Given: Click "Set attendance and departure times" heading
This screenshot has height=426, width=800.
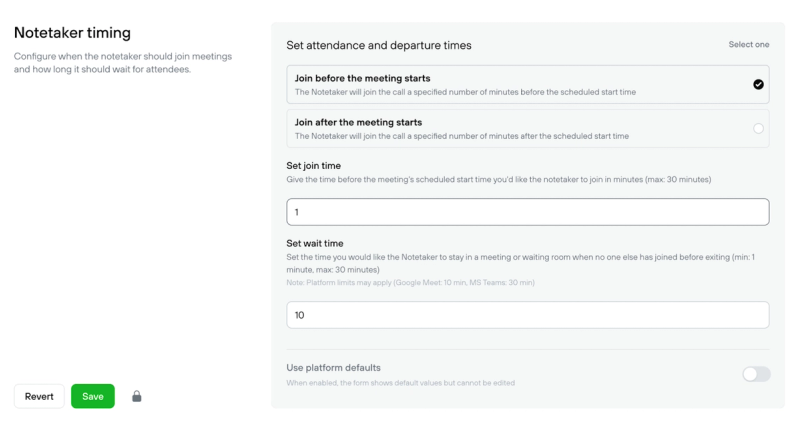Looking at the screenshot, I should 378,45.
